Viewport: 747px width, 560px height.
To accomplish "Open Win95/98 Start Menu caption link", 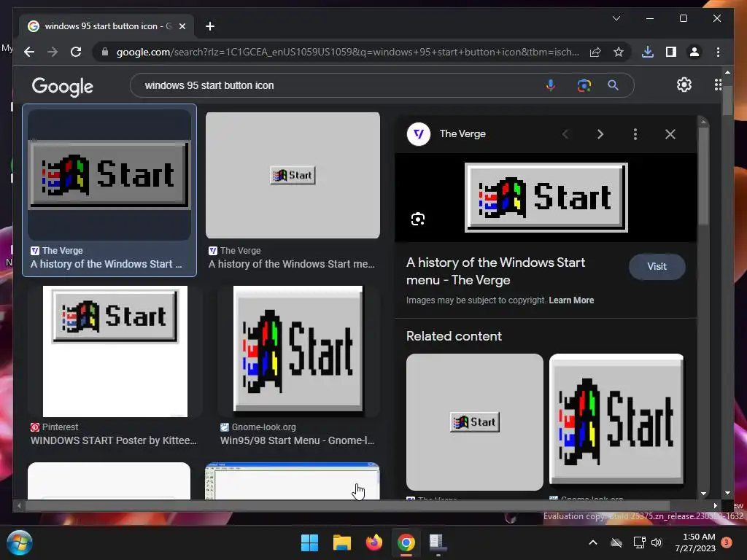I will tap(298, 440).
